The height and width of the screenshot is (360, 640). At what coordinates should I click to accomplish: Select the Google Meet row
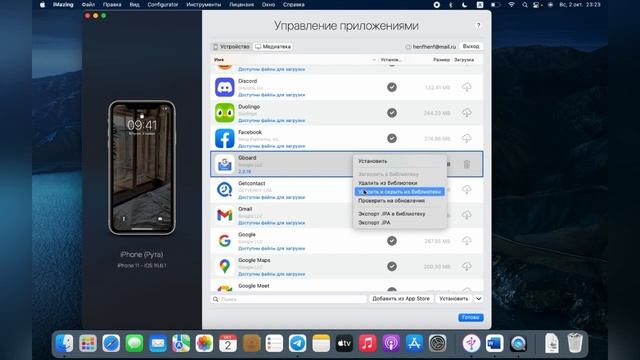point(347,286)
